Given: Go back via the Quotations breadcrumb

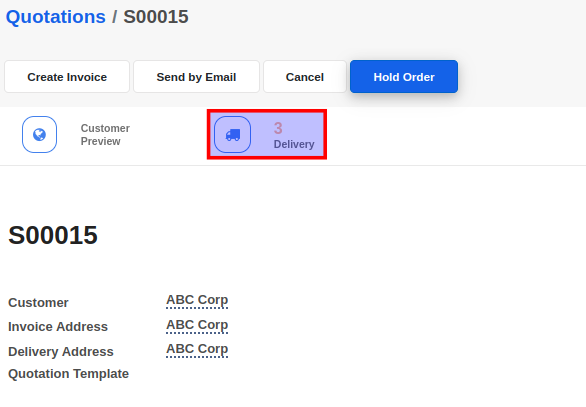Looking at the screenshot, I should click(56, 17).
